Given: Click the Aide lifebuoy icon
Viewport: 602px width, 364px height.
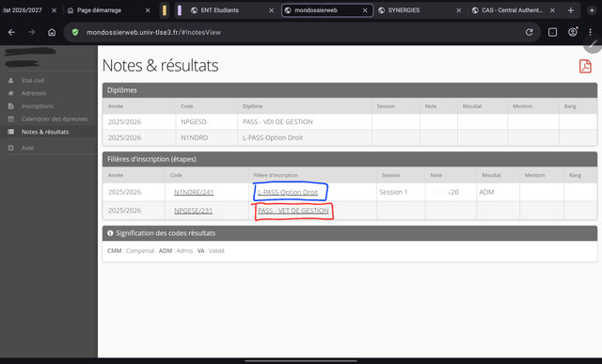Looking at the screenshot, I should point(10,148).
